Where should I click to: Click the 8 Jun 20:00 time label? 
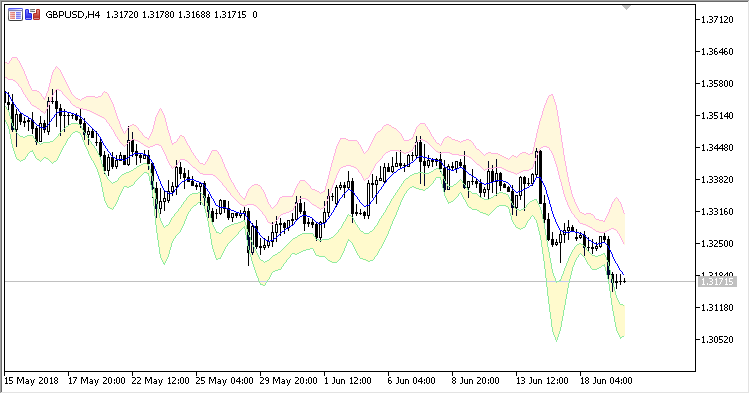475,381
